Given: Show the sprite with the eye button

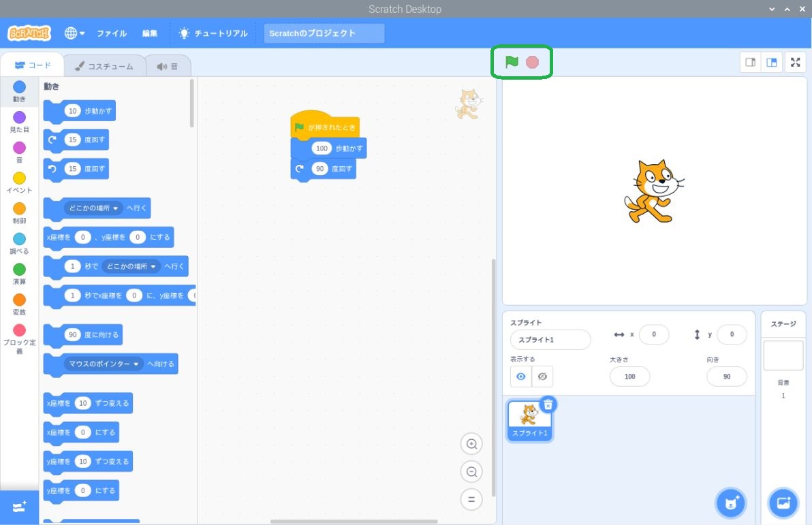Looking at the screenshot, I should (521, 377).
